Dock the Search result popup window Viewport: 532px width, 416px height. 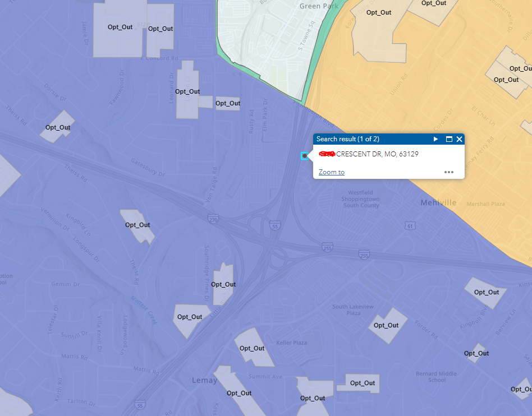(x=448, y=139)
